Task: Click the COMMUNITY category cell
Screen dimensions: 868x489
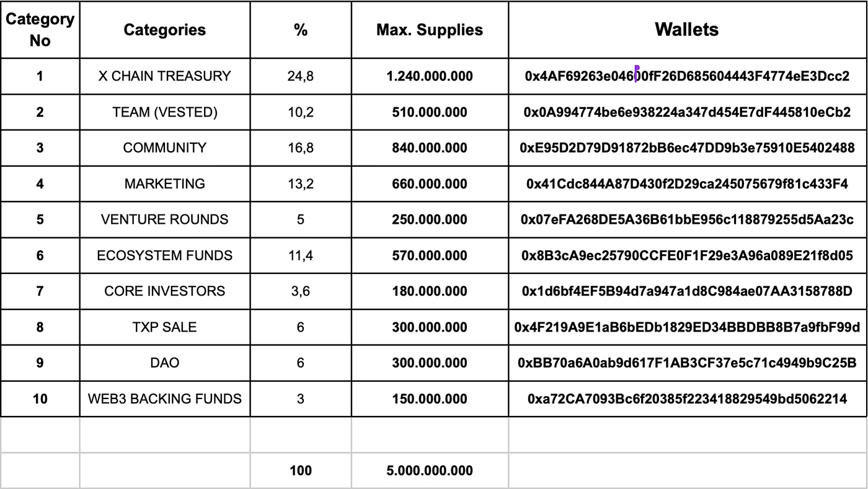Action: (x=164, y=148)
